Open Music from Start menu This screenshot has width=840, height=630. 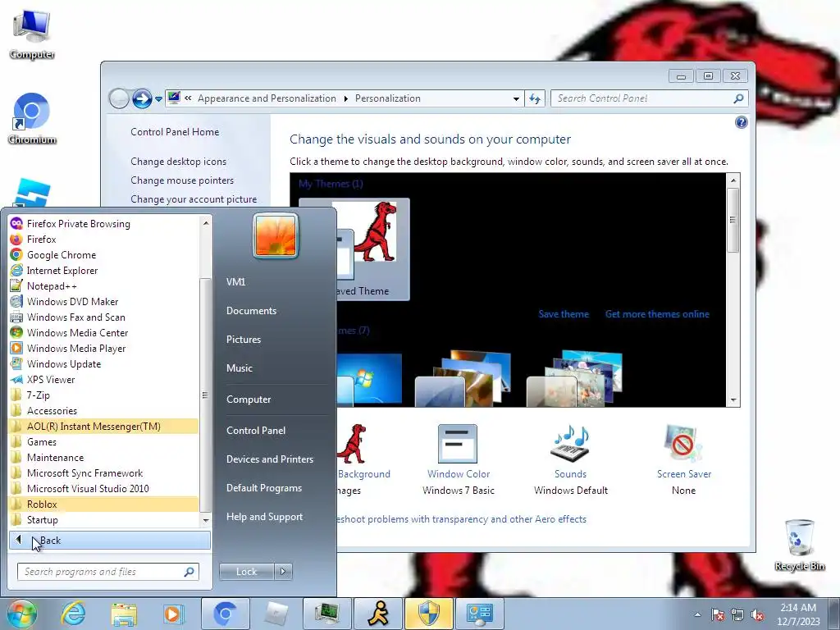tap(239, 368)
